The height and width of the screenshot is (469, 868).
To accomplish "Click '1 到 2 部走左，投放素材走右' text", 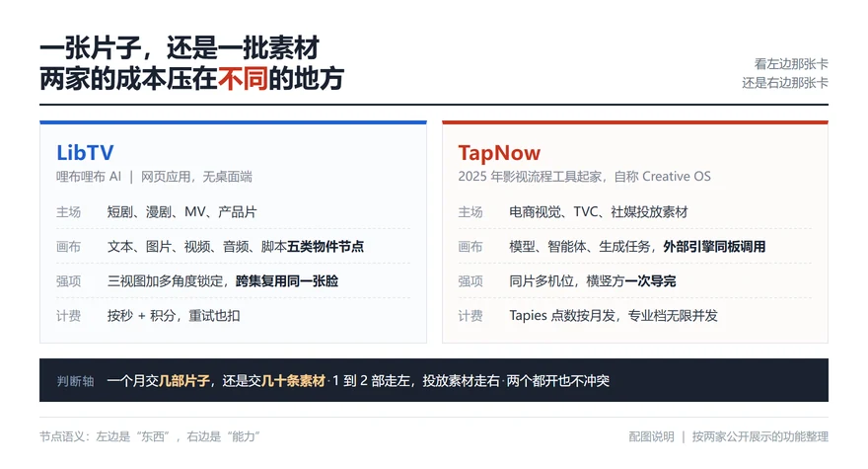I will (x=415, y=381).
